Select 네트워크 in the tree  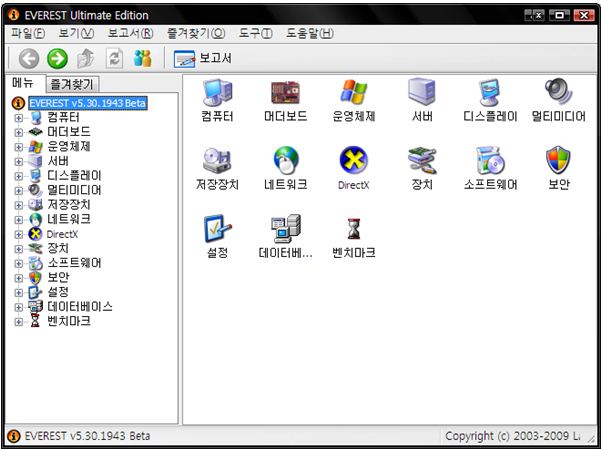coord(69,219)
